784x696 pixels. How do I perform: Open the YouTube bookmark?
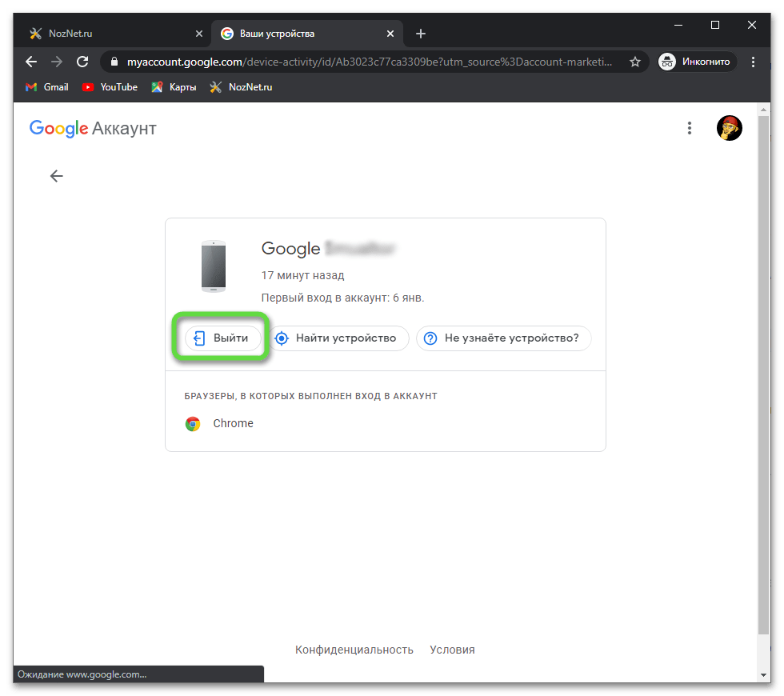(110, 87)
